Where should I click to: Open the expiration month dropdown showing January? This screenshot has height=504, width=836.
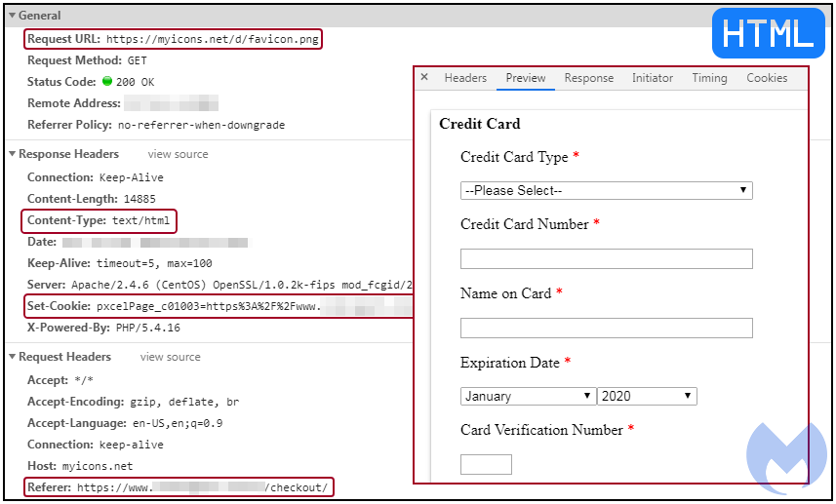click(528, 396)
